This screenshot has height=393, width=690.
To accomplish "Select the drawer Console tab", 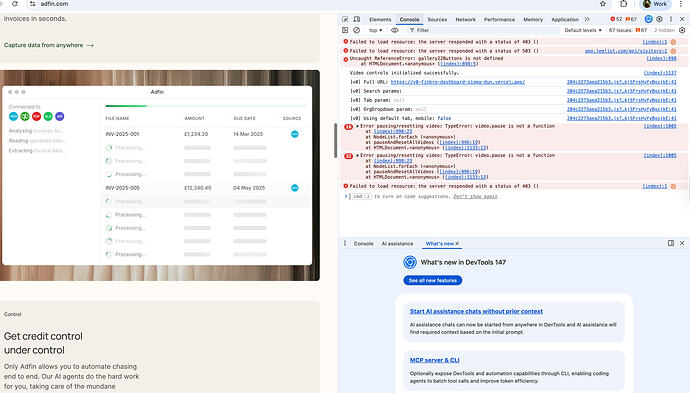I will click(x=363, y=244).
